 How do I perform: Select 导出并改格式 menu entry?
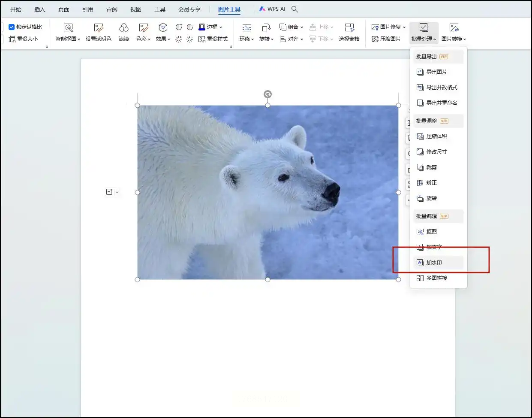(x=442, y=88)
